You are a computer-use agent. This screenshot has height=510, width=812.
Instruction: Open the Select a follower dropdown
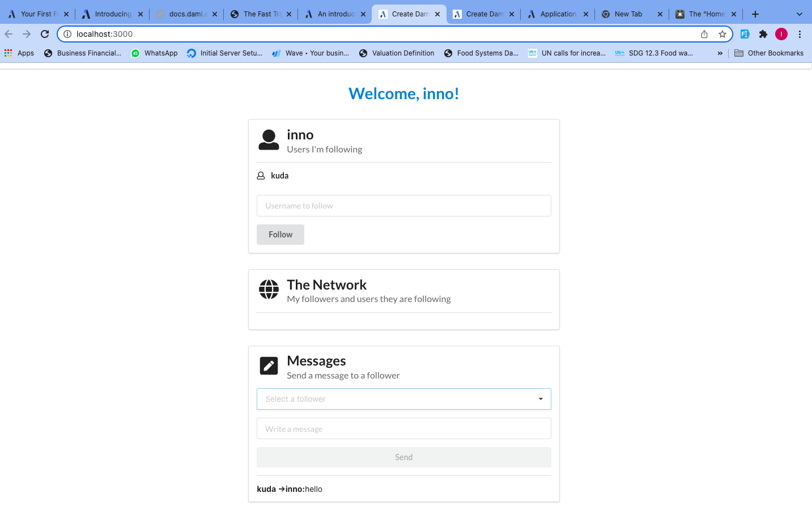403,399
